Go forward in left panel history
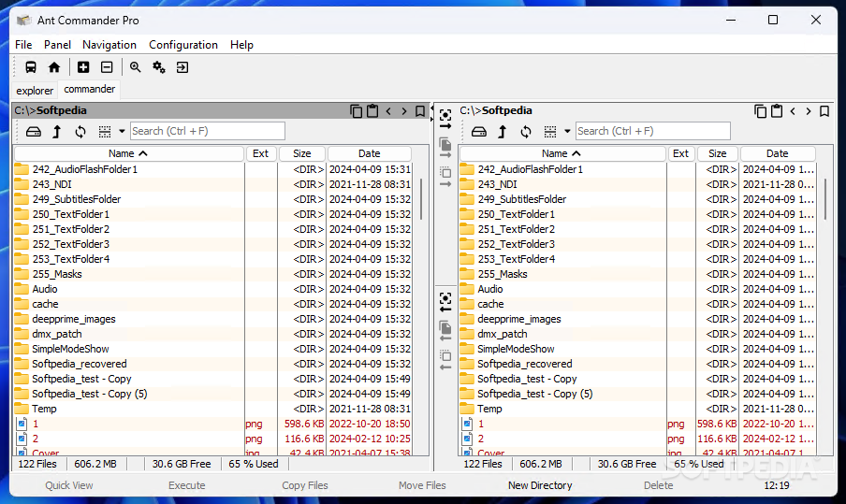The height and width of the screenshot is (504, 846). tap(404, 111)
